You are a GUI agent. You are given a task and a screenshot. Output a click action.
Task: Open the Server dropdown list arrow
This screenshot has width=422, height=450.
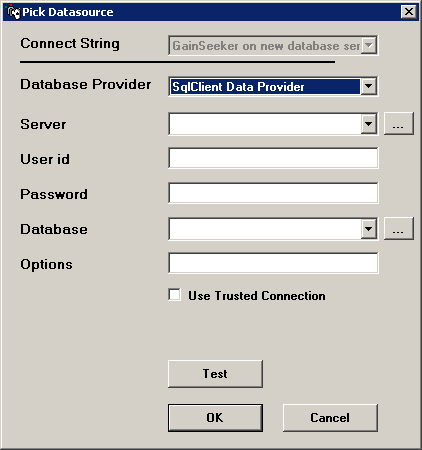click(368, 124)
